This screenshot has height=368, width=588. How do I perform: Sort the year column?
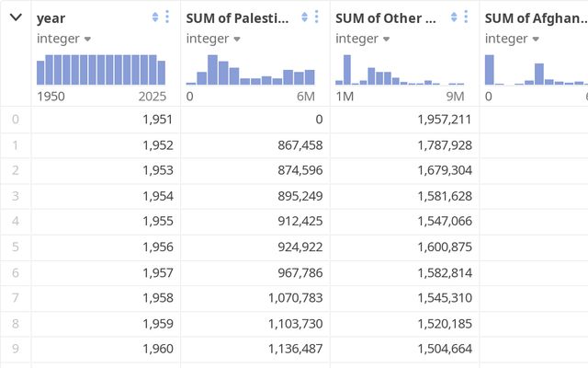tap(154, 17)
